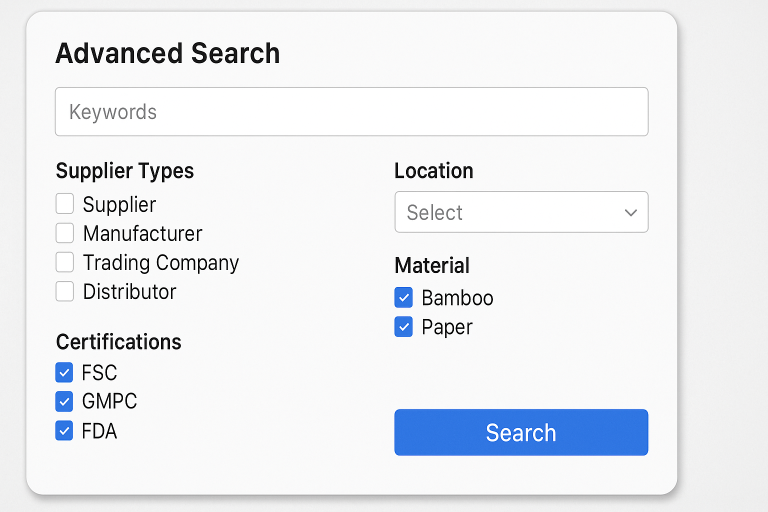Enable the Manufacturer supplier type
The image size is (768, 512).
coord(65,233)
